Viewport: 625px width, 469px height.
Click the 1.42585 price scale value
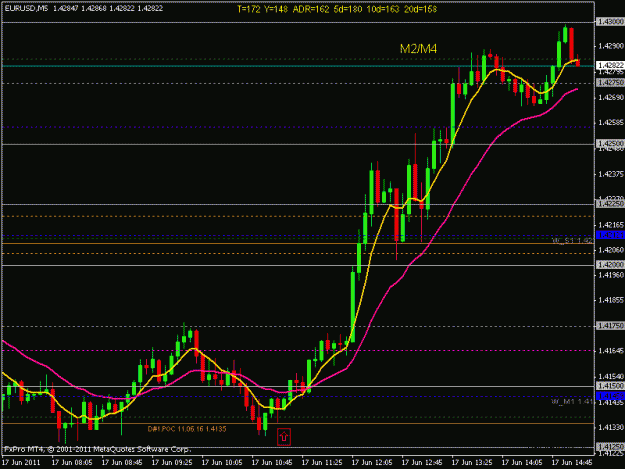tap(610, 122)
